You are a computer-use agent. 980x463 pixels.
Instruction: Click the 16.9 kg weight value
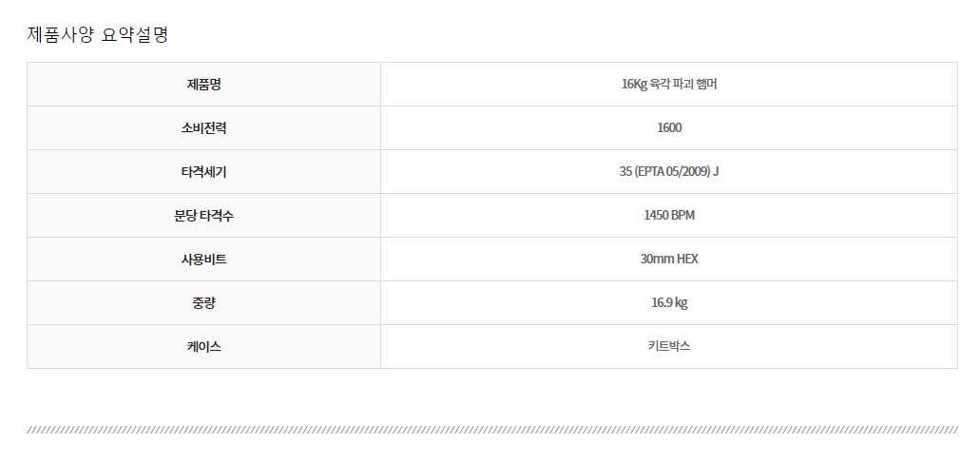669,303
